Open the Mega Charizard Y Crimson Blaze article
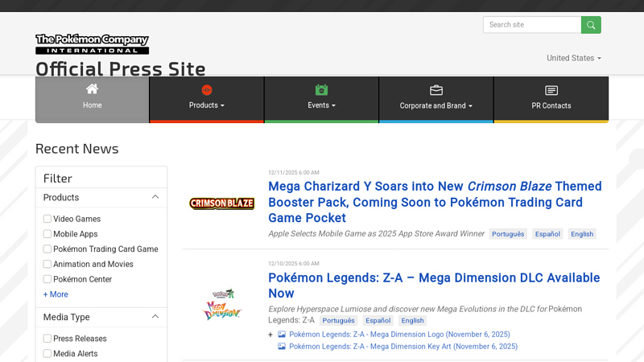Viewport: 644px width, 362px height. click(x=435, y=202)
